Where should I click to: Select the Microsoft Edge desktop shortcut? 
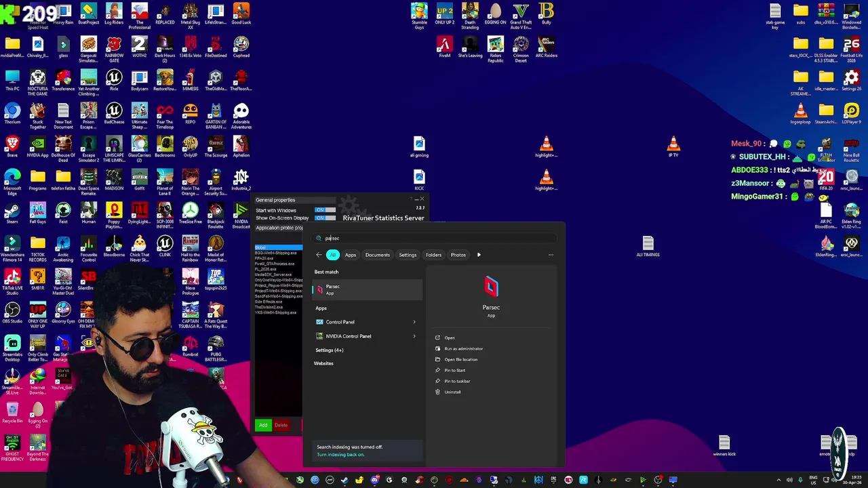12,180
